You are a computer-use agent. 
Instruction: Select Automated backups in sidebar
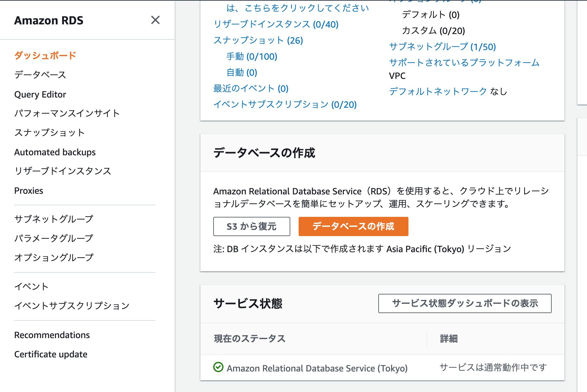pos(55,152)
